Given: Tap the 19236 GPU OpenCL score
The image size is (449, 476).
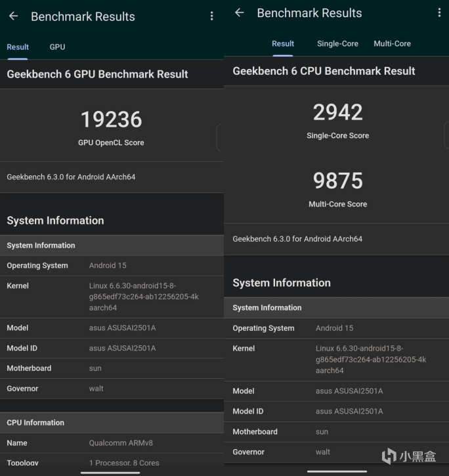Looking at the screenshot, I should click(x=111, y=119).
